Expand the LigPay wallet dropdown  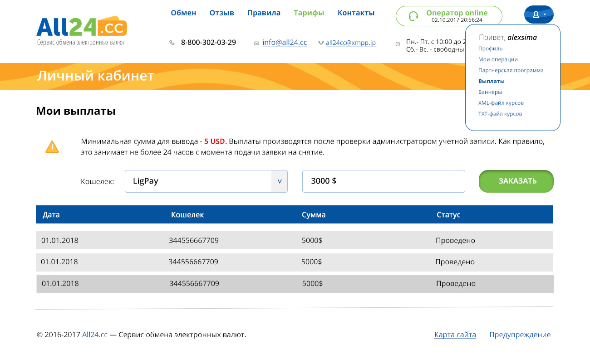[x=279, y=181]
